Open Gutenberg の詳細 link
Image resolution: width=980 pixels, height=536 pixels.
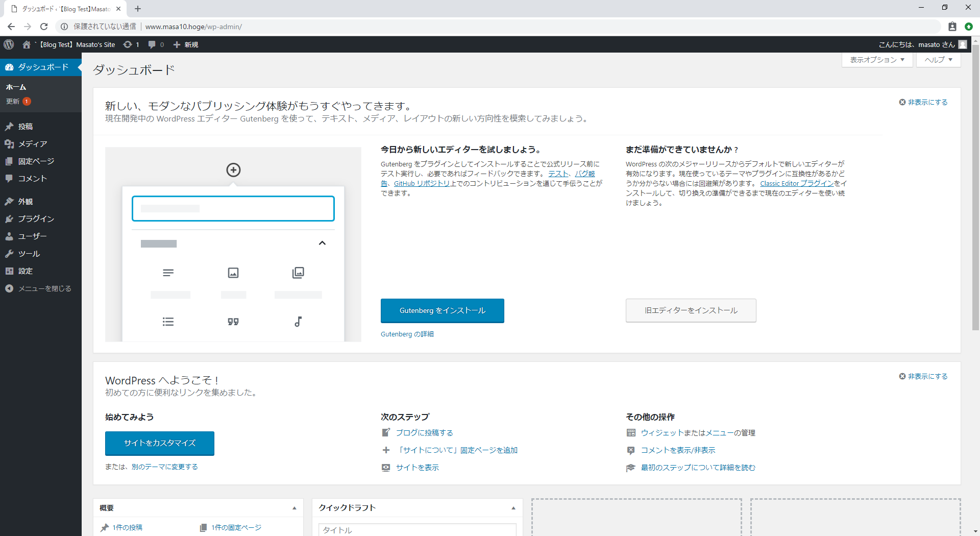click(407, 334)
